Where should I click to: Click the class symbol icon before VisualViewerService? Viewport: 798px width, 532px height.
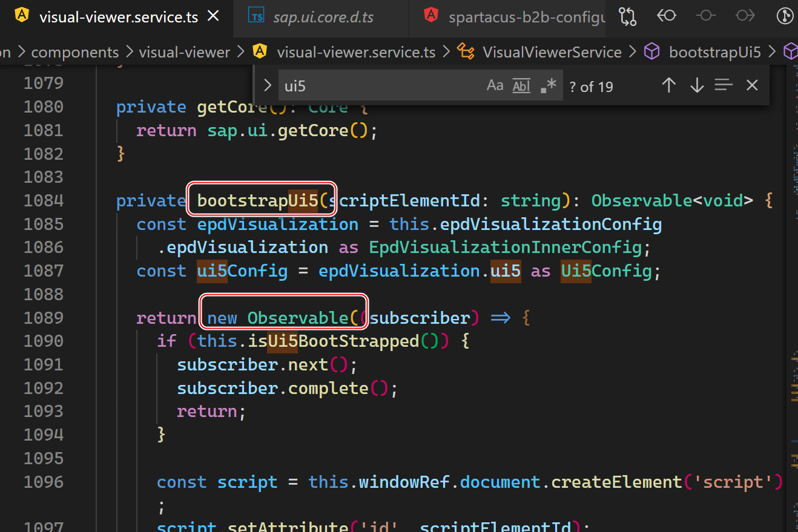pos(465,52)
